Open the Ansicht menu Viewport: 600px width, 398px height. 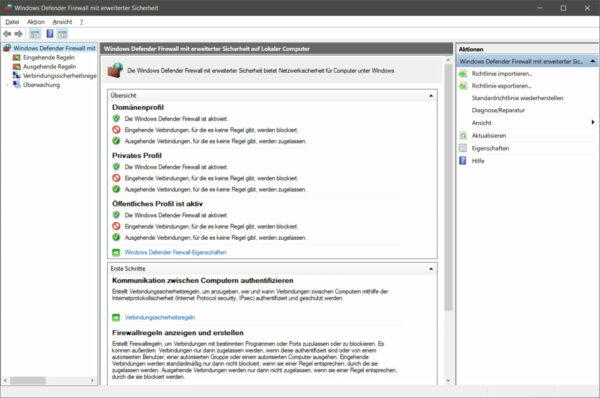[x=62, y=22]
